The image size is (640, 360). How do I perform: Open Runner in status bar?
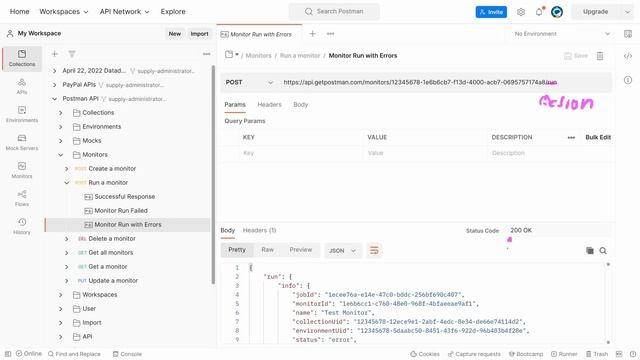click(564, 354)
